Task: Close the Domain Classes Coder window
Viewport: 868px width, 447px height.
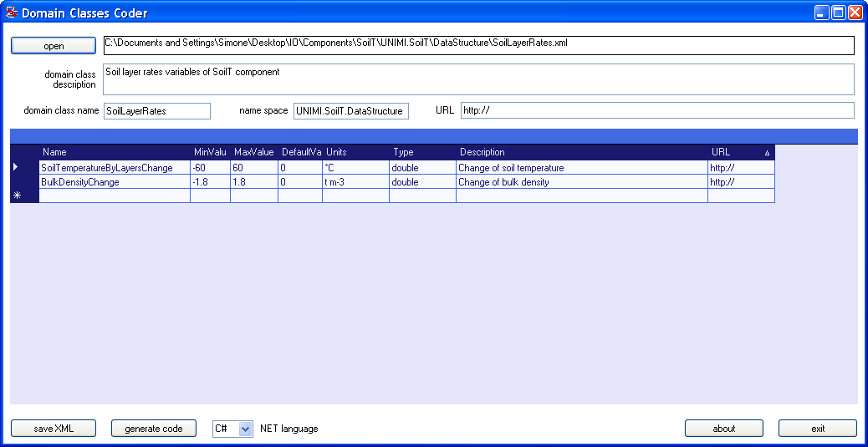Action: [855, 13]
